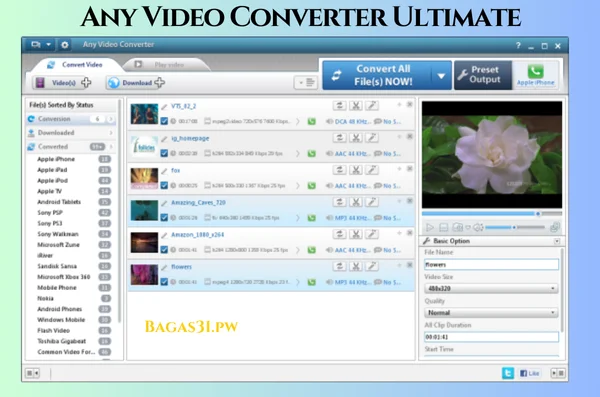Open the Quality Normal dropdown
Viewport: 600px width, 397px height.
(491, 313)
